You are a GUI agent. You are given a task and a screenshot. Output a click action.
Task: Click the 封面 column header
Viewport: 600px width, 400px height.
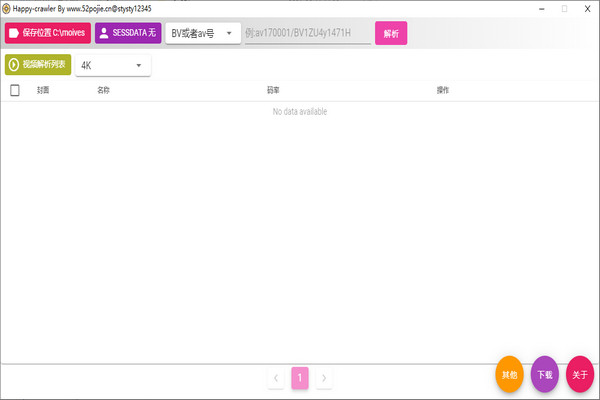tap(43, 90)
